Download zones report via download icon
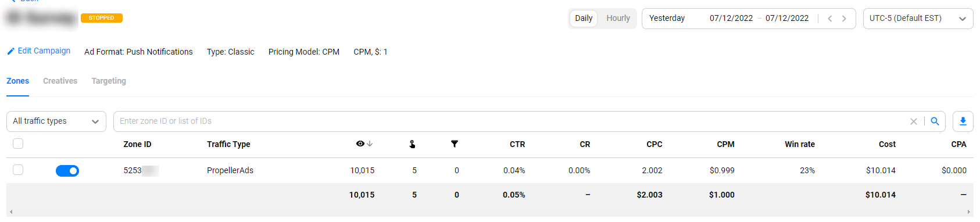Image resolution: width=980 pixels, height=222 pixels. 963,121
